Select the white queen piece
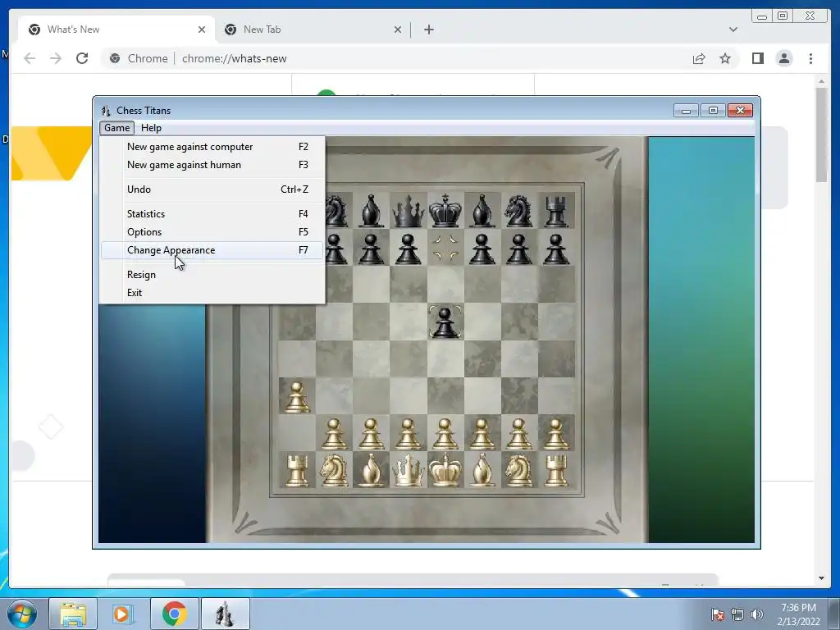The image size is (840, 630). click(409, 470)
